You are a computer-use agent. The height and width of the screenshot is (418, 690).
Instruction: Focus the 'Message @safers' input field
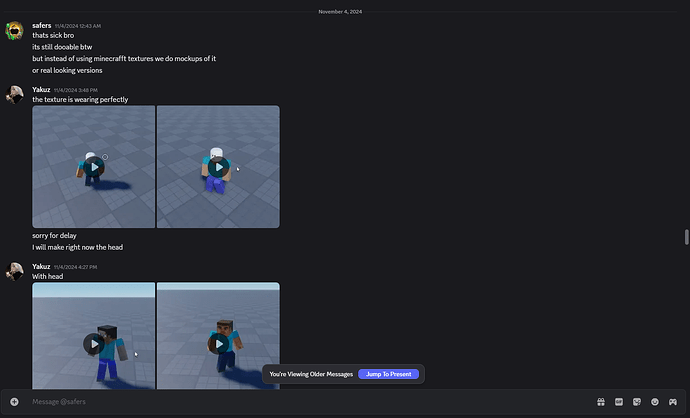tap(308, 402)
